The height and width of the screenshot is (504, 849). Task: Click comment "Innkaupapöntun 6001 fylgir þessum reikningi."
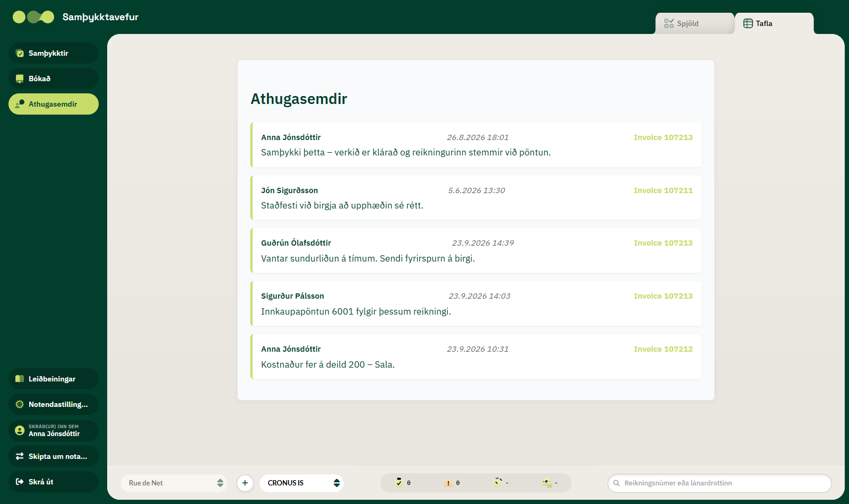[356, 311]
